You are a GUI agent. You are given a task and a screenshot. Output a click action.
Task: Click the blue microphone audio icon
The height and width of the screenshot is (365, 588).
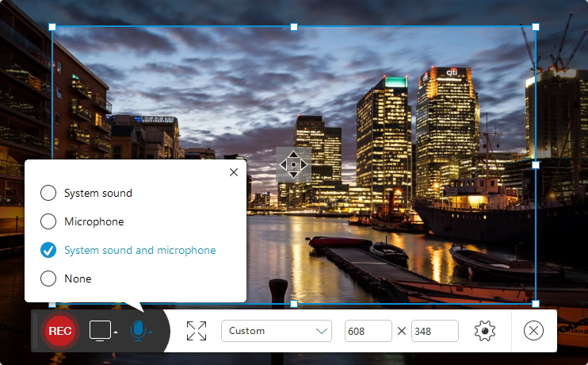tap(138, 330)
